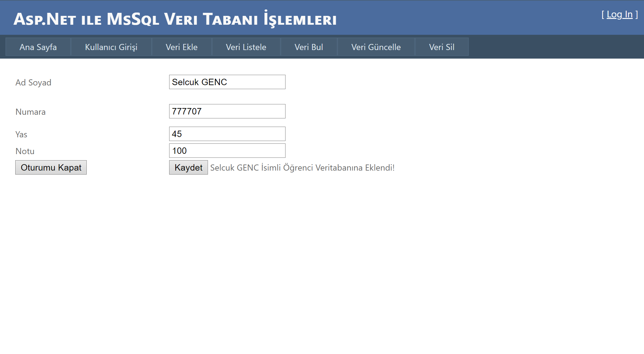The image size is (644, 354).
Task: Click the Yas label text
Action: 21,135
